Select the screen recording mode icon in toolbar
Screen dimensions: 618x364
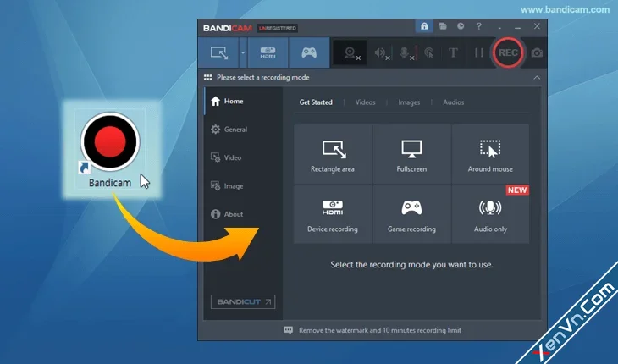click(218, 52)
